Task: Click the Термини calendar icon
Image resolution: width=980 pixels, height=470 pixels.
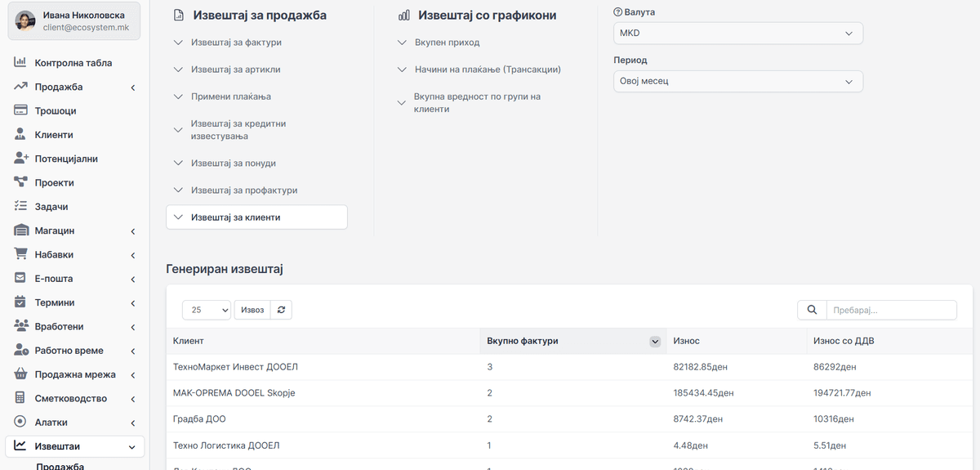Action: pyautogui.click(x=20, y=302)
